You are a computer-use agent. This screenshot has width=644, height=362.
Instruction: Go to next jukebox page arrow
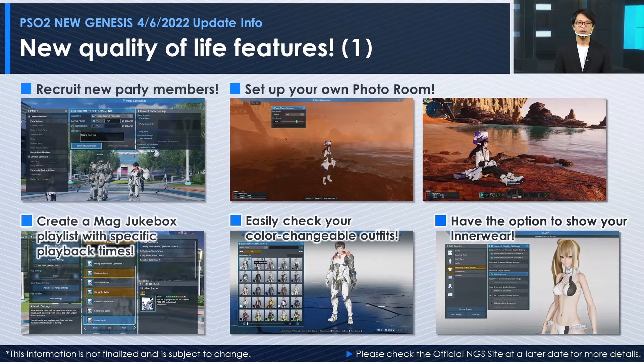coord(135,328)
